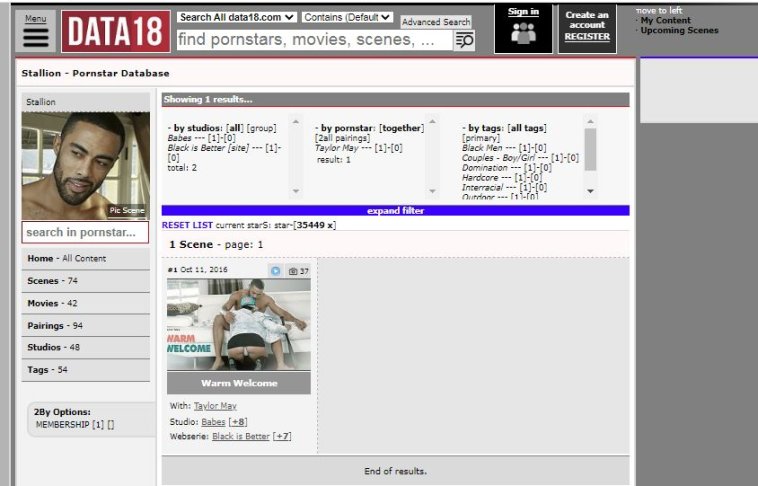Select the Studios - 48 tab
The height and width of the screenshot is (486, 758).
86,347
